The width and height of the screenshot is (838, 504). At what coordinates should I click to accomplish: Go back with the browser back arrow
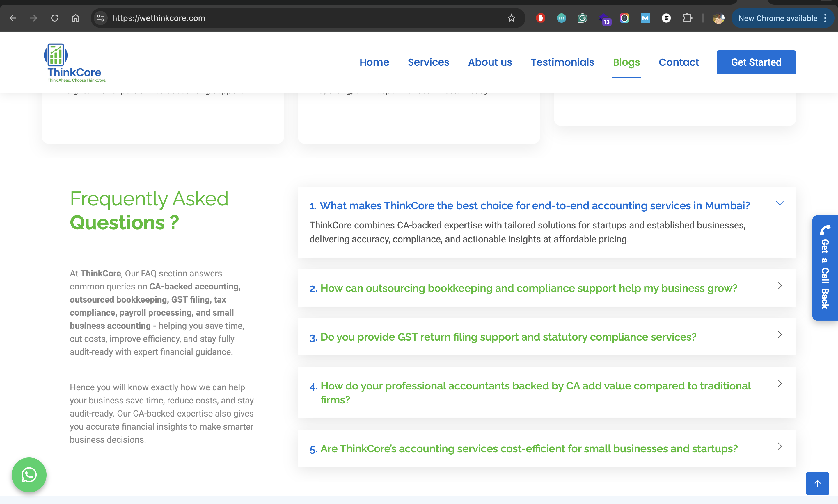point(13,18)
